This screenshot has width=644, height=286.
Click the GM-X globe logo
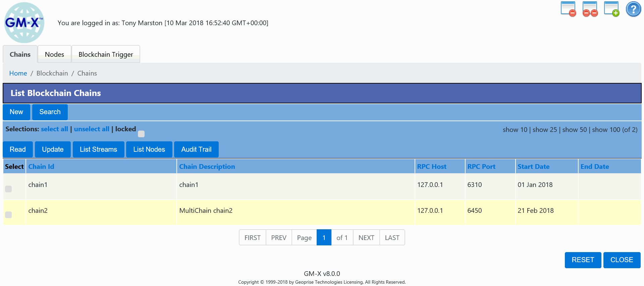coord(24,22)
